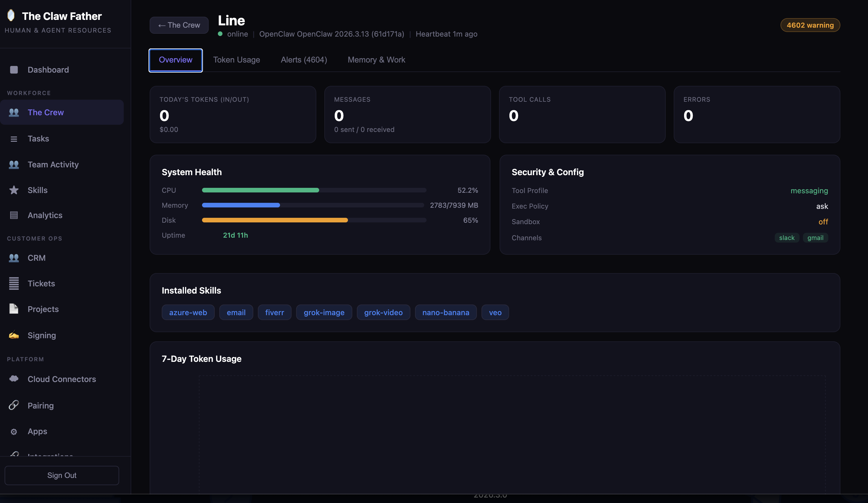Click the 4602 warning badge
This screenshot has width=868, height=503.
[x=810, y=25]
